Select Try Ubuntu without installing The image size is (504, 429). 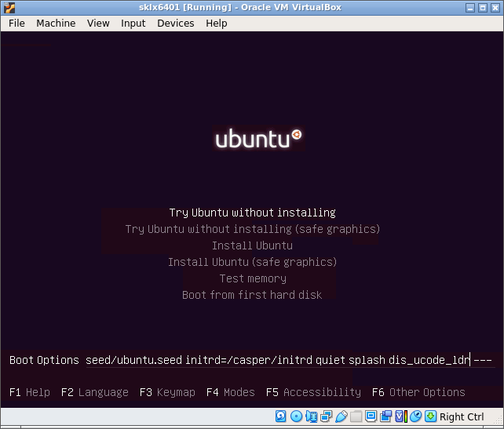tap(252, 213)
